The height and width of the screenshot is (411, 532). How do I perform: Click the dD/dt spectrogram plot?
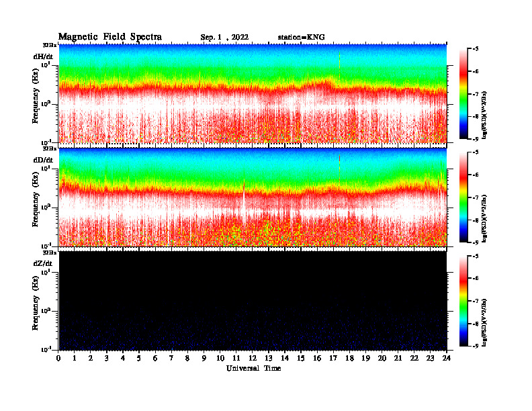253,197
